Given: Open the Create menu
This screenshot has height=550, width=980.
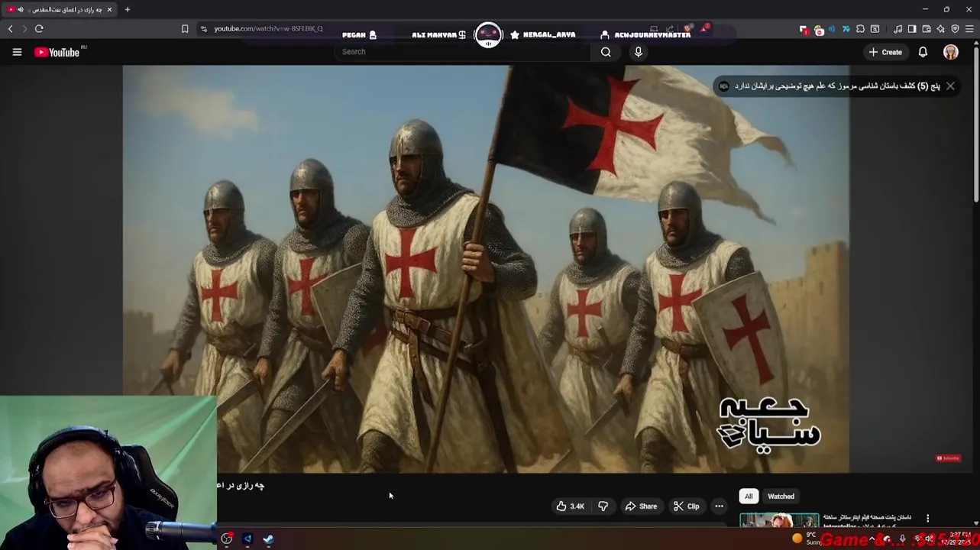Looking at the screenshot, I should 885,52.
